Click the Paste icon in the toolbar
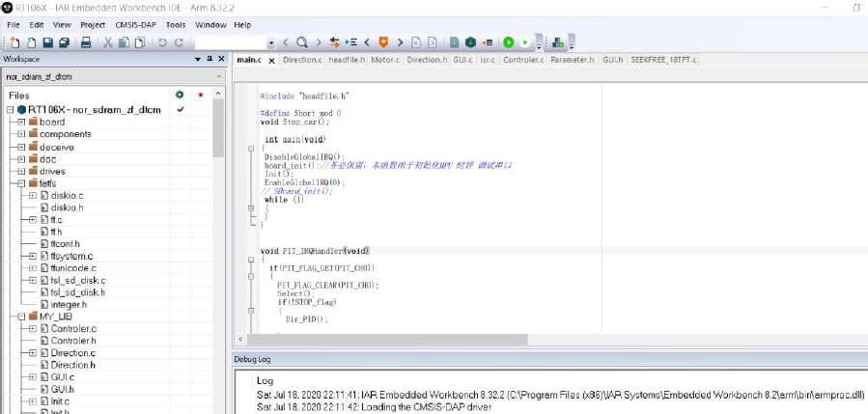The height and width of the screenshot is (414, 868). pos(140,42)
